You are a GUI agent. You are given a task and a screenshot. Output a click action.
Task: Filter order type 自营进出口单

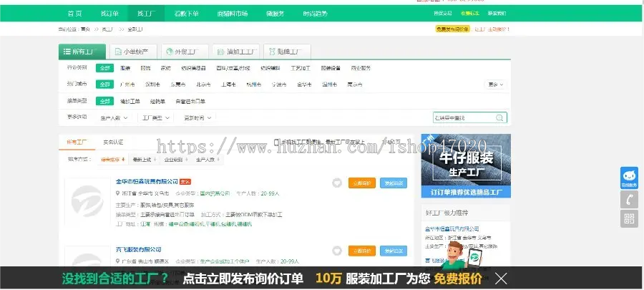tap(190, 101)
